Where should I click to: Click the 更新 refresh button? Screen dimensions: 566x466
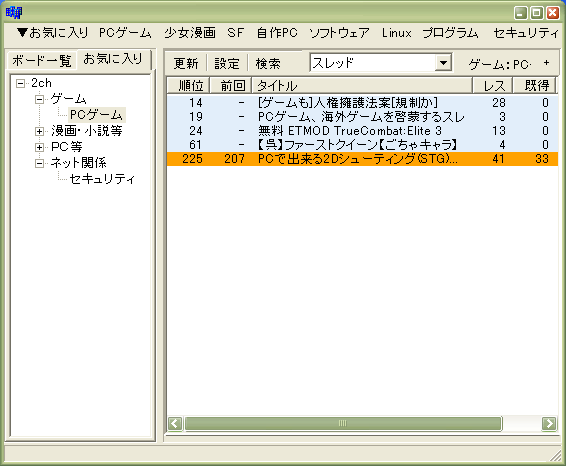(186, 64)
